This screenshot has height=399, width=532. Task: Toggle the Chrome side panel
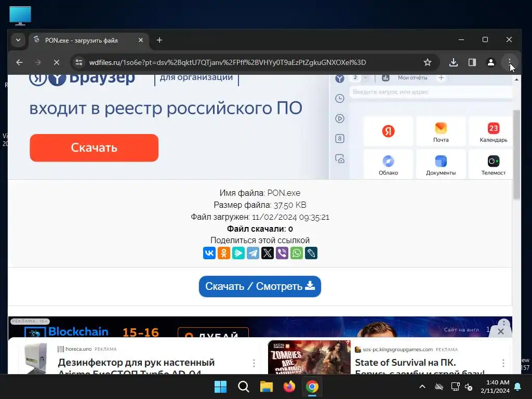[472, 62]
